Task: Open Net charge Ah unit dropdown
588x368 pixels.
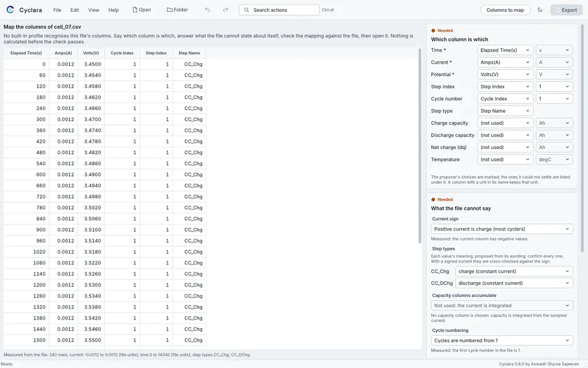Action: [554, 147]
